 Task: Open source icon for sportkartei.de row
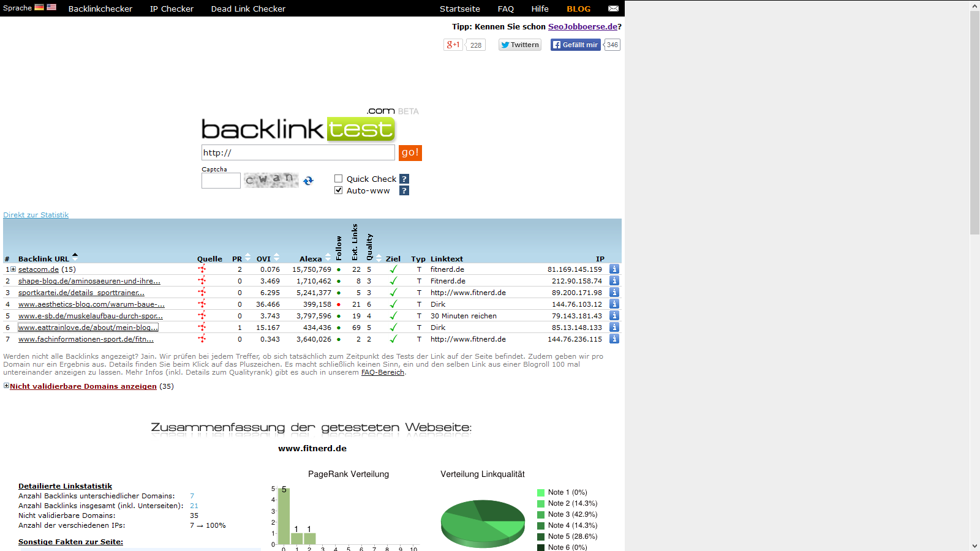pos(202,293)
